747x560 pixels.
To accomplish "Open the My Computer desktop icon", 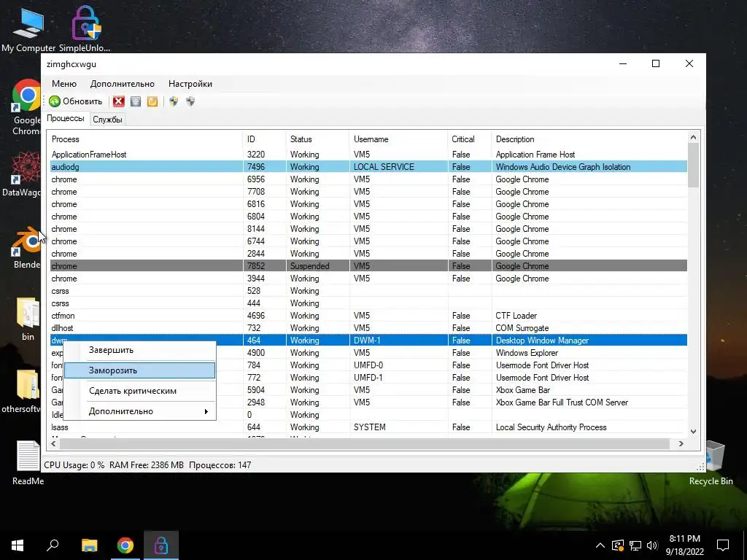I will [28, 29].
